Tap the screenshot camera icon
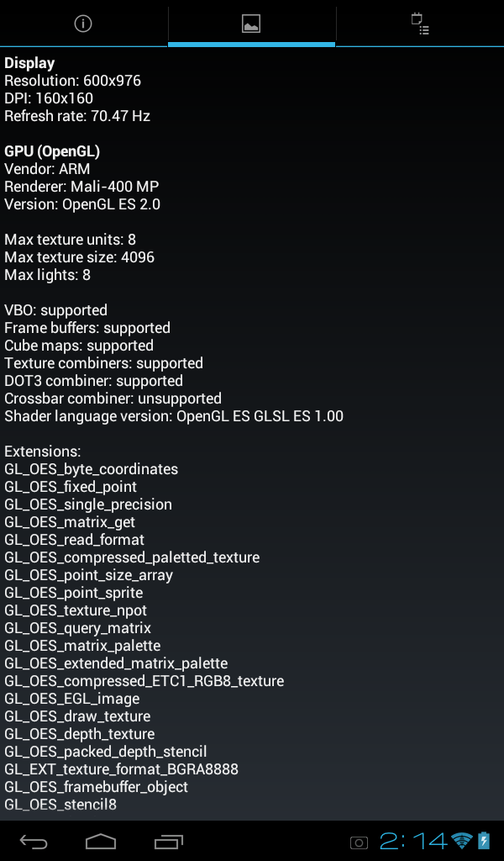 tap(359, 843)
